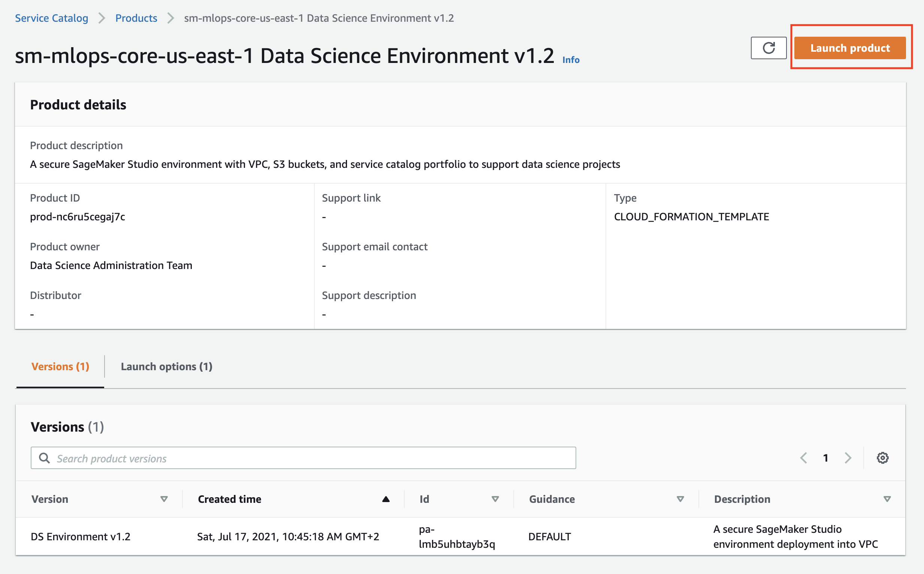Open versions table settings gear
The image size is (924, 574).
(882, 458)
